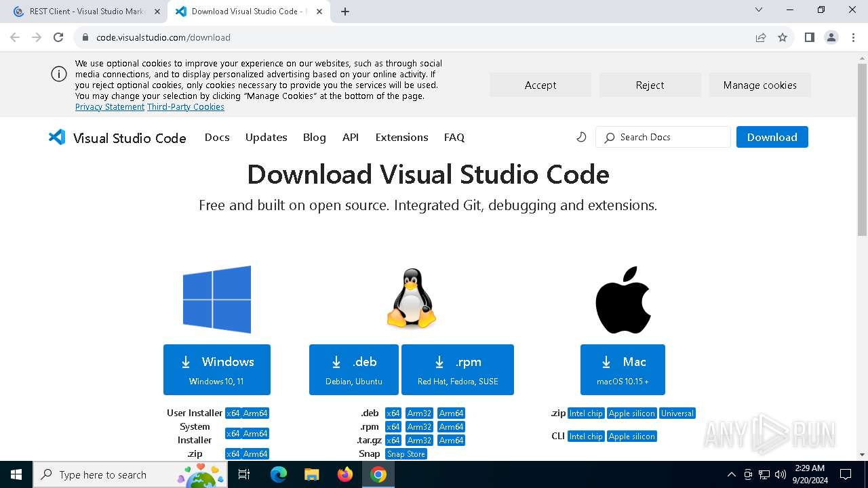Bookmark this page with the star icon

point(783,37)
